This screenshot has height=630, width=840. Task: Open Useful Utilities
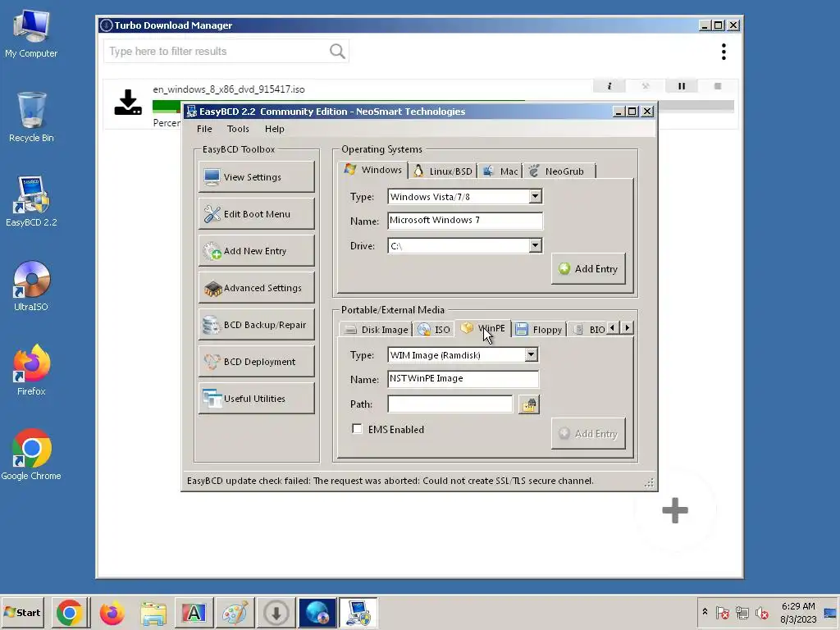click(x=257, y=399)
